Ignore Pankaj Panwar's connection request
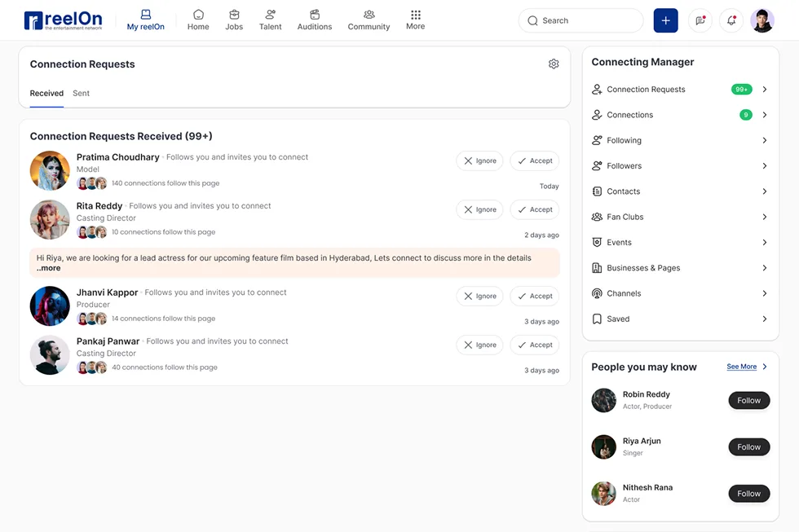The height and width of the screenshot is (532, 799). tap(479, 345)
